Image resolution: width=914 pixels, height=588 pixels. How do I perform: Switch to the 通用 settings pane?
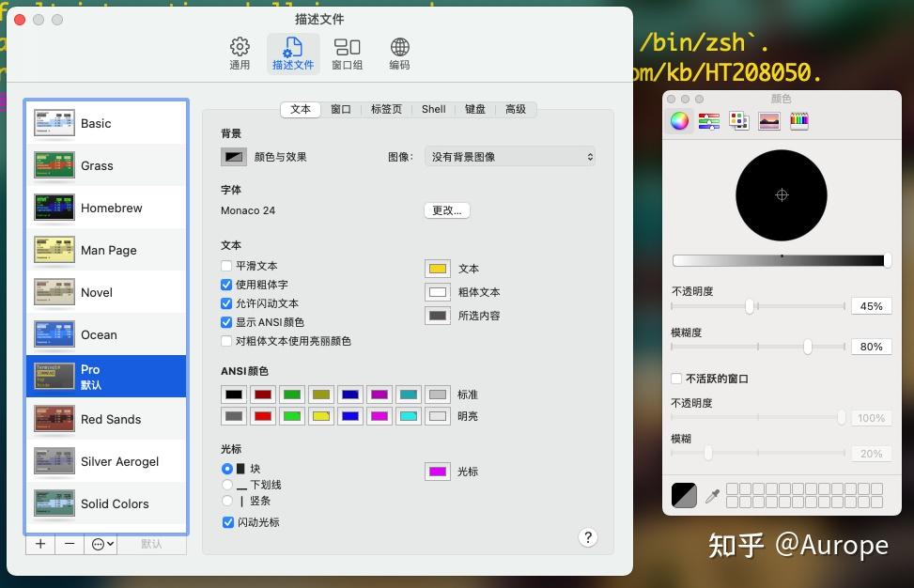pyautogui.click(x=239, y=52)
